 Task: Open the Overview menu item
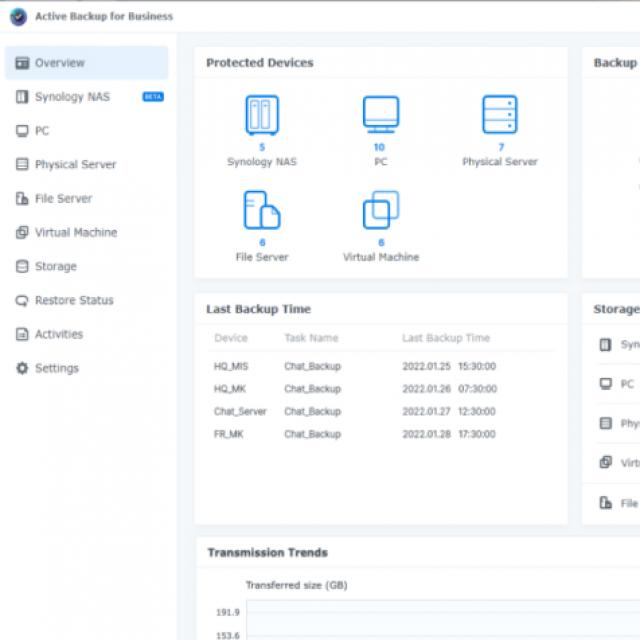[87, 63]
